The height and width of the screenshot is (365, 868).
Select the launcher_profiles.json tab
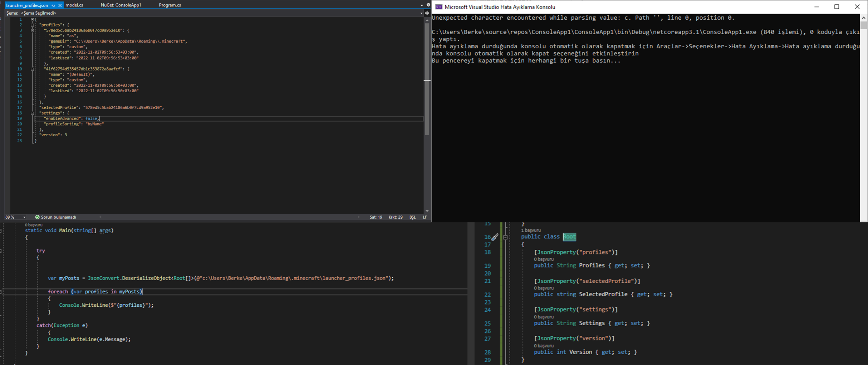[27, 5]
